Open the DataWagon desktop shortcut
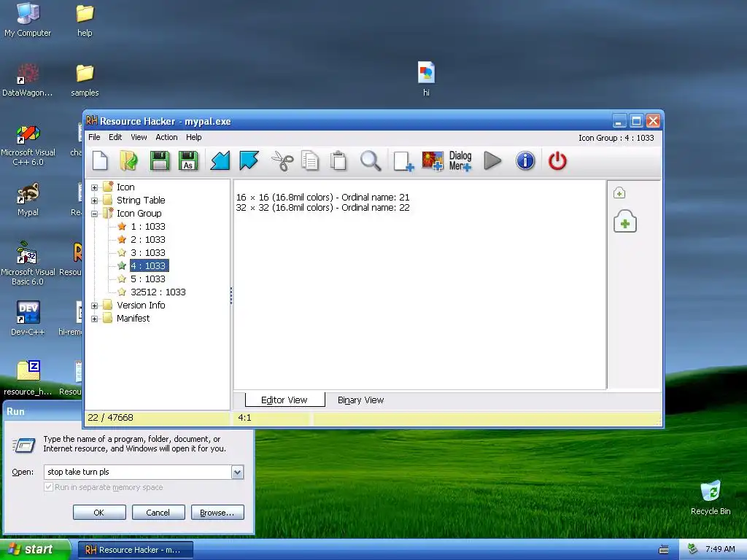The height and width of the screenshot is (560, 747). (x=28, y=80)
